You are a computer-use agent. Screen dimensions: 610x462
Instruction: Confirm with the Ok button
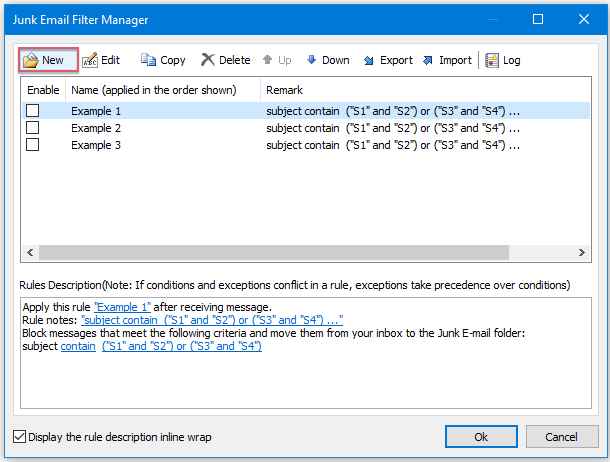tap(481, 436)
